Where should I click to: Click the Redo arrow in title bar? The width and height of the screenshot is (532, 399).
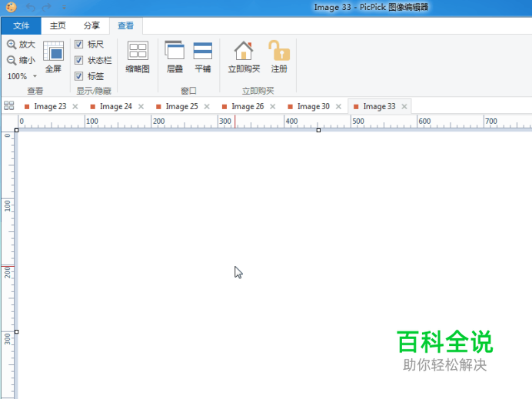tap(47, 7)
